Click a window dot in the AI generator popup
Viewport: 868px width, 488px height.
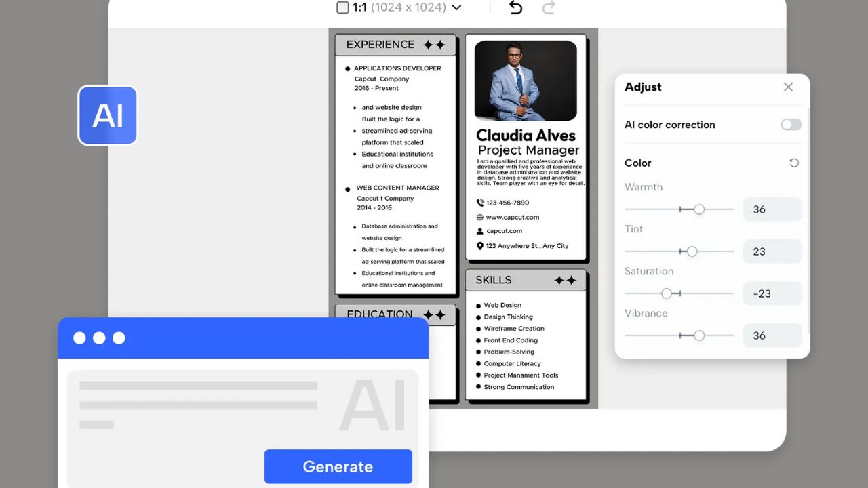(x=80, y=337)
